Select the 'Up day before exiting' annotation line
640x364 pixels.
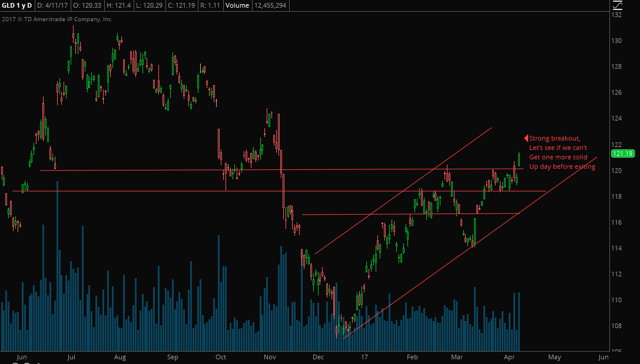562,167
